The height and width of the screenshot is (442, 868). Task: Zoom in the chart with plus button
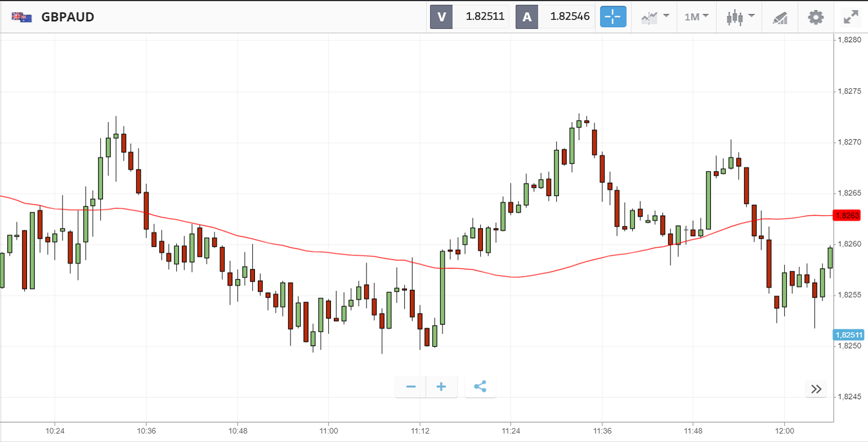(x=441, y=387)
